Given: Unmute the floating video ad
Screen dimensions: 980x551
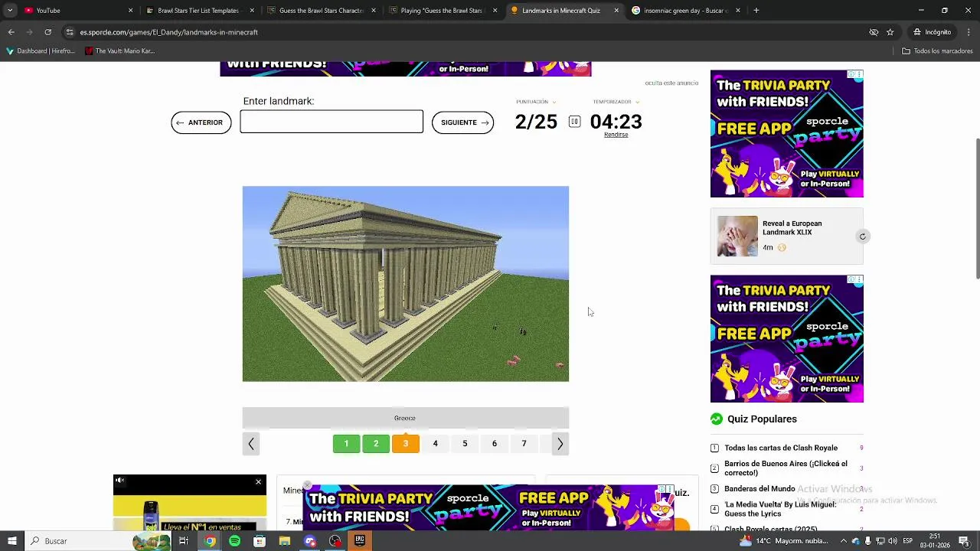Looking at the screenshot, I should [120, 481].
